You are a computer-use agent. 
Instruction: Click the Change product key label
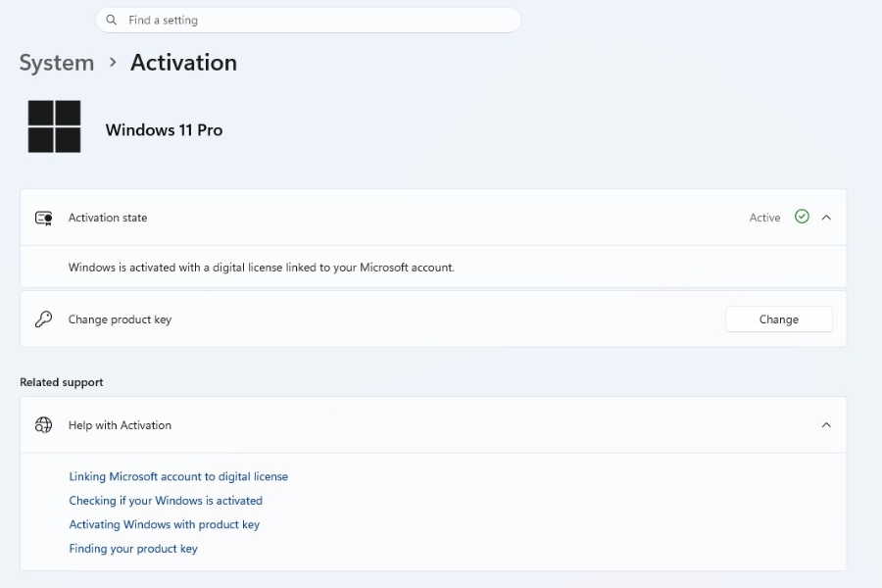click(120, 319)
